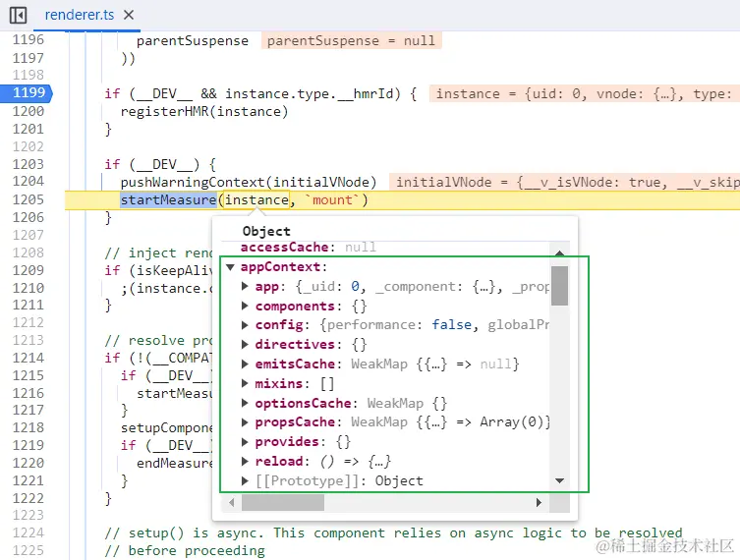Image resolution: width=740 pixels, height=560 pixels.
Task: Expand the components property
Action: coord(245,306)
